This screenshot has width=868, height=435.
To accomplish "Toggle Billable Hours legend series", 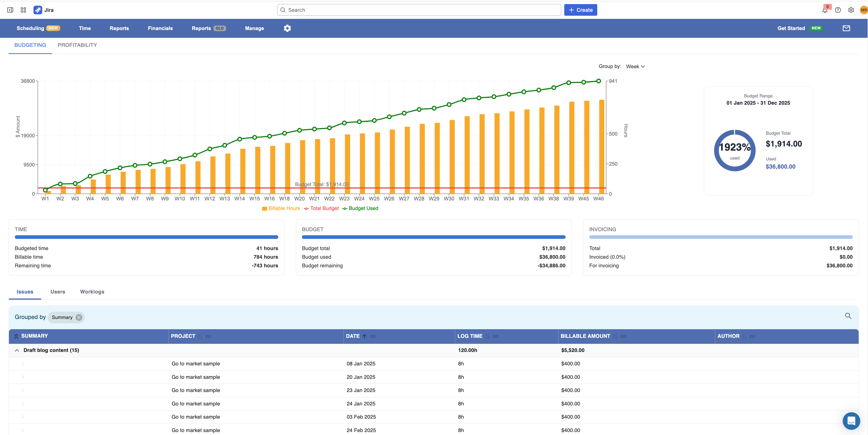I will coord(281,208).
